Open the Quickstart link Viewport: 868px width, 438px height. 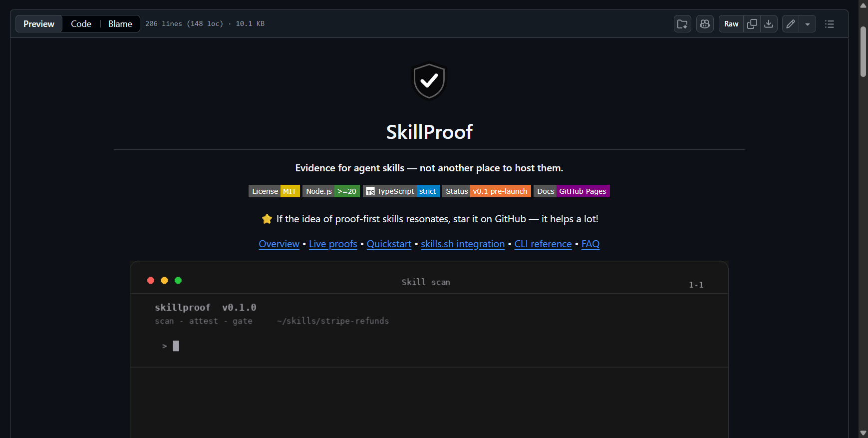point(389,244)
